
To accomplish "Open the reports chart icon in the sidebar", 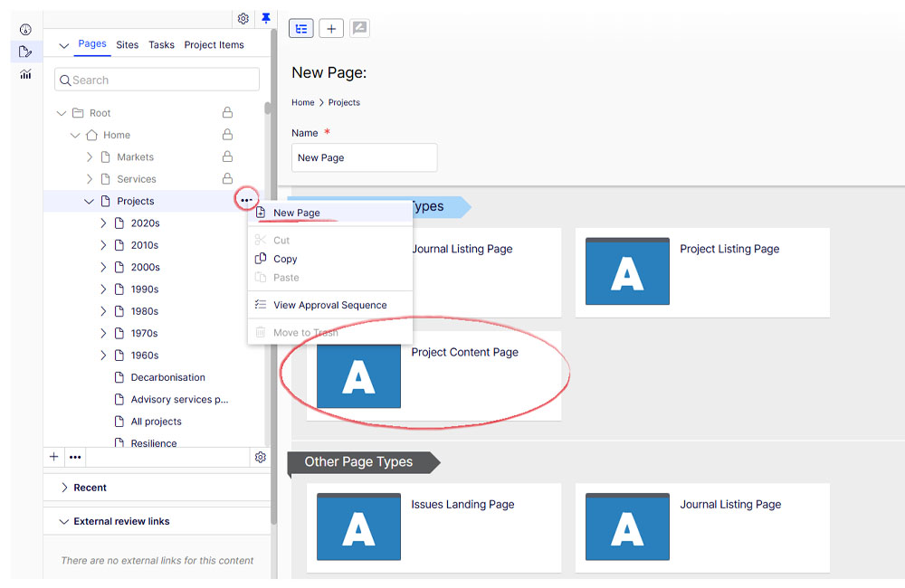I will point(25,74).
